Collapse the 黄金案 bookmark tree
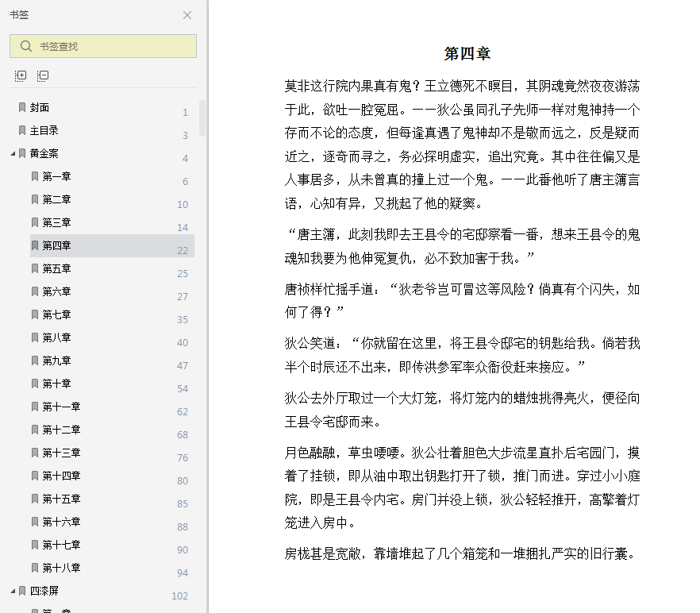This screenshot has height=613, width=700. [13, 154]
